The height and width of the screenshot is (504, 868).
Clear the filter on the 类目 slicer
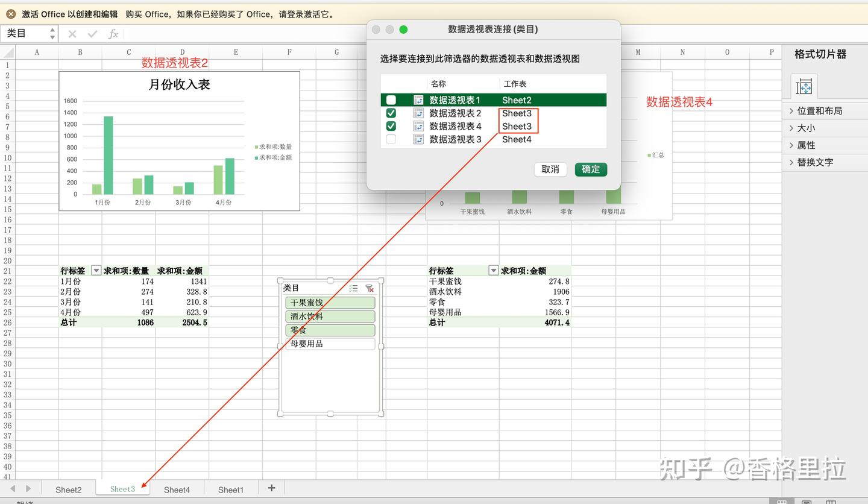[370, 288]
